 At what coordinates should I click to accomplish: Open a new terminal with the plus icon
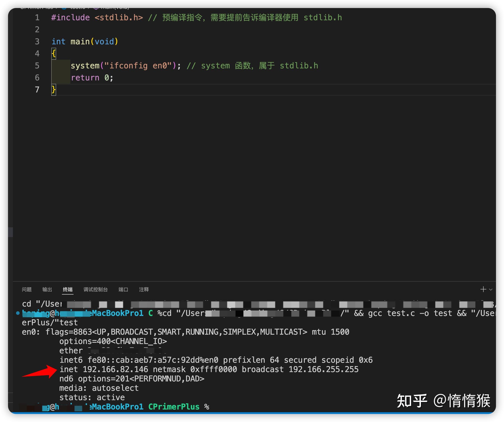pos(483,289)
